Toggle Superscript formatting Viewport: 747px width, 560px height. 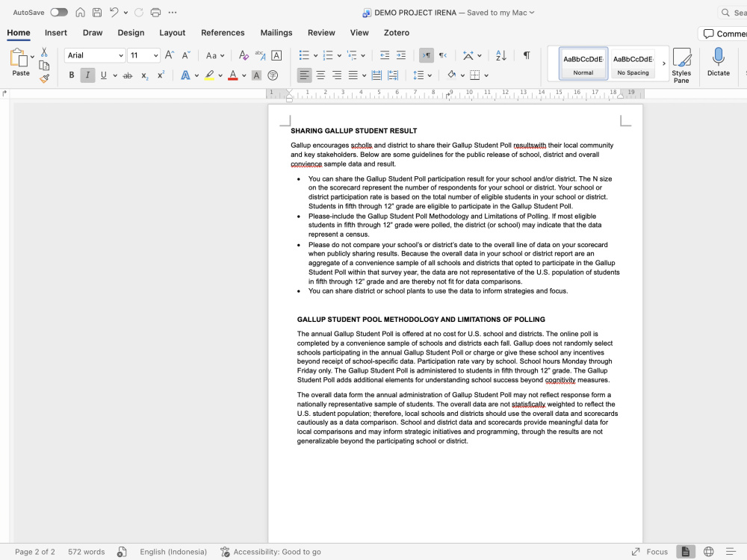pyautogui.click(x=161, y=75)
